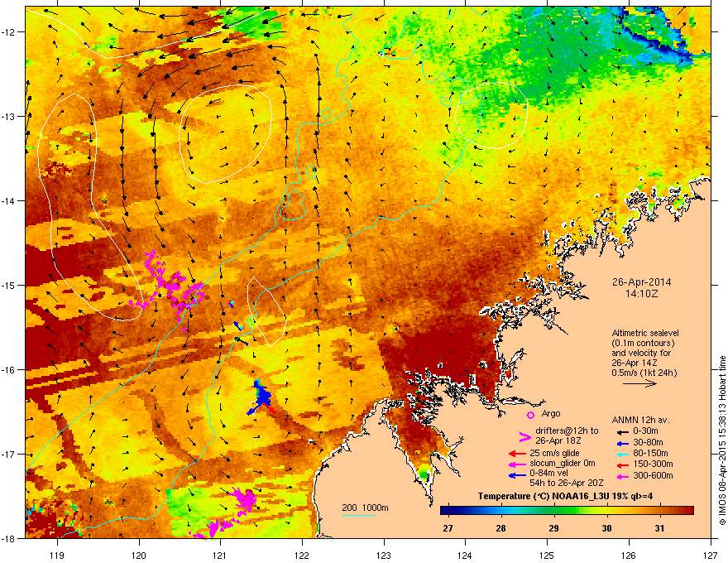The height and width of the screenshot is (563, 728).
Task: Click the longitude axis label '125'
Action: (547, 555)
